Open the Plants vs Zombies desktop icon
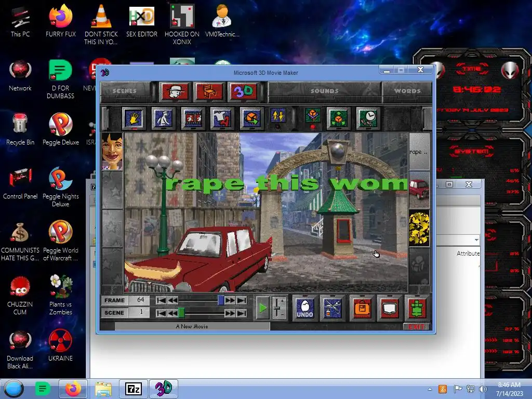Viewport: 532px width, 399px height. 61,295
